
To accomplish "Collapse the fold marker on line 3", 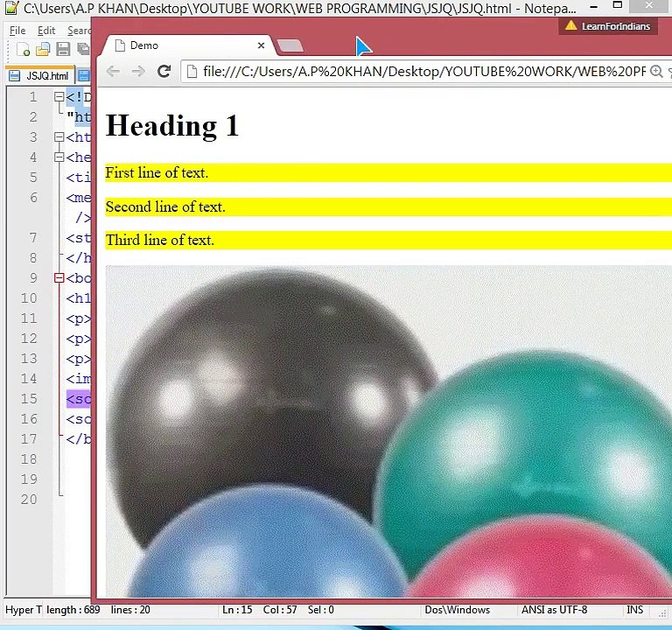I will pos(59,137).
